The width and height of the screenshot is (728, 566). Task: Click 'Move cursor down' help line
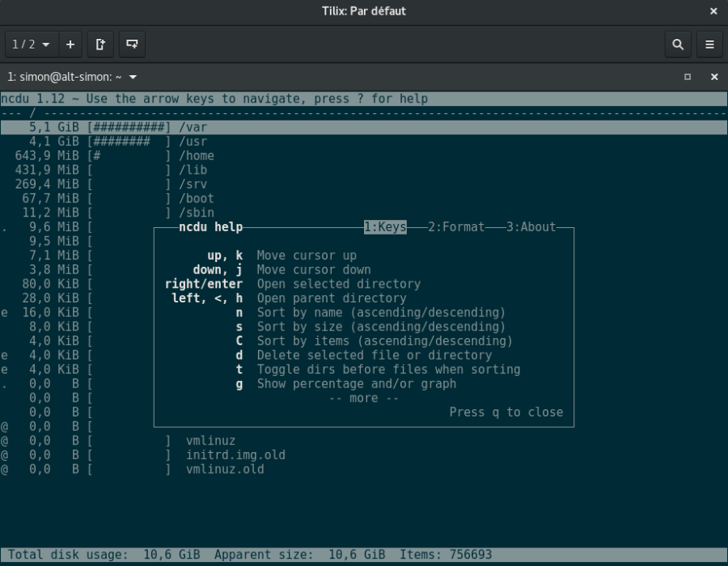point(314,269)
